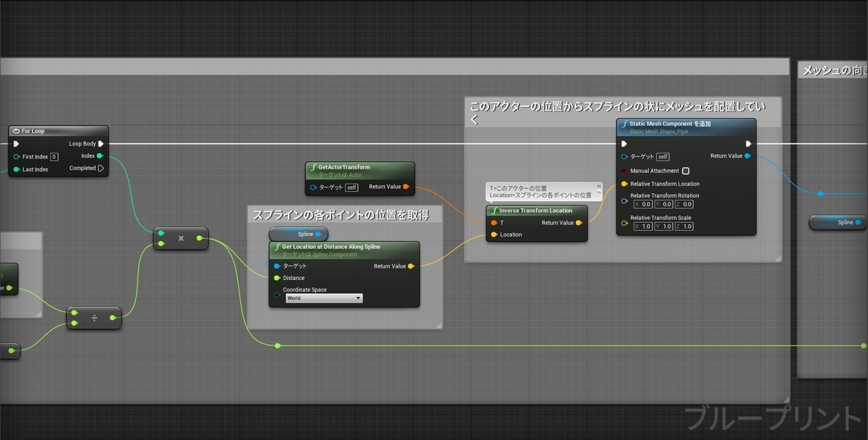Click the multiply node bottom input pin
This screenshot has width=868, height=440.
(161, 244)
